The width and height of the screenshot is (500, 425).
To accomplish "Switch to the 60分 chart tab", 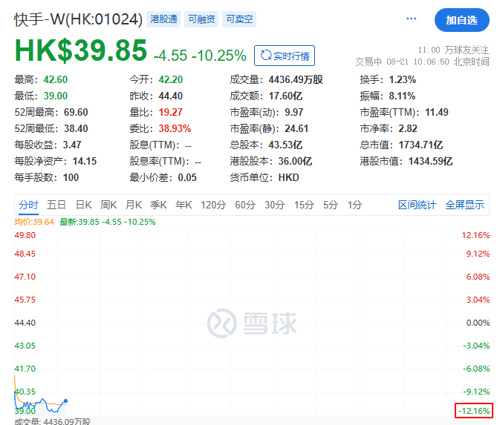I will tap(245, 205).
